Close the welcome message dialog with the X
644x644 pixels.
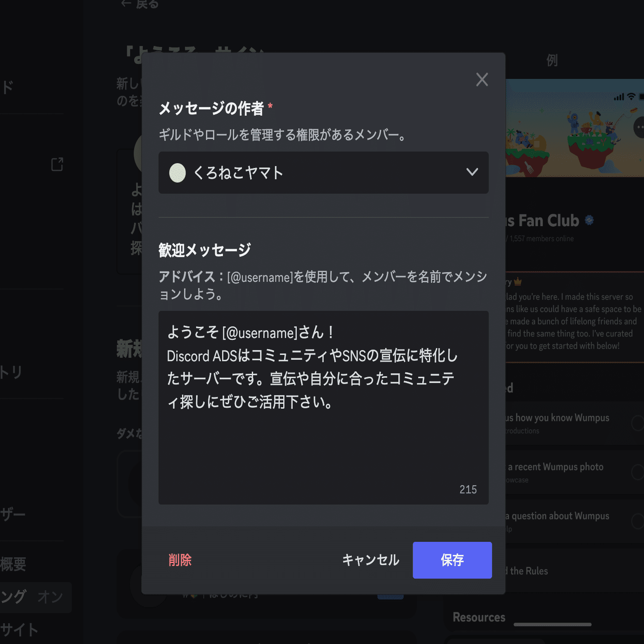(x=482, y=79)
